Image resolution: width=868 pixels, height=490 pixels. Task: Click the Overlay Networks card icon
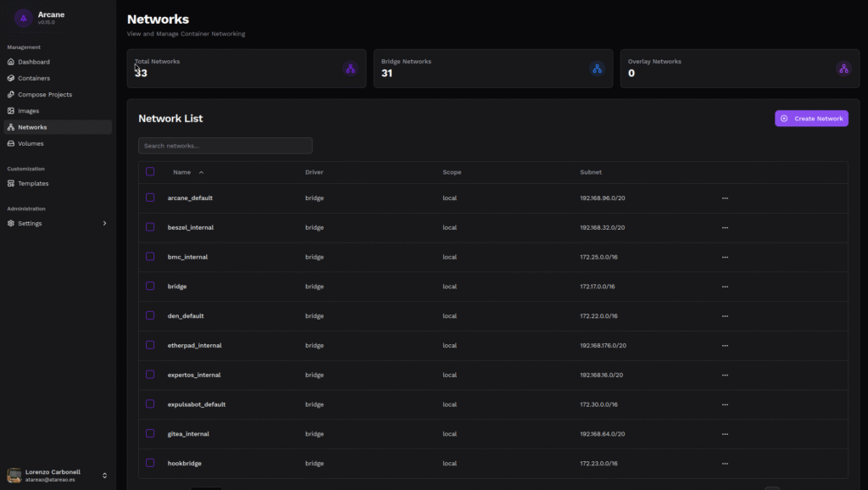coord(843,69)
